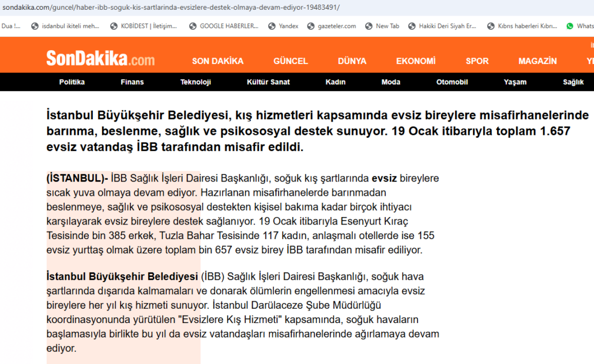
Task: Open the isdanbul ikiteli bookmark
Action: (65, 26)
